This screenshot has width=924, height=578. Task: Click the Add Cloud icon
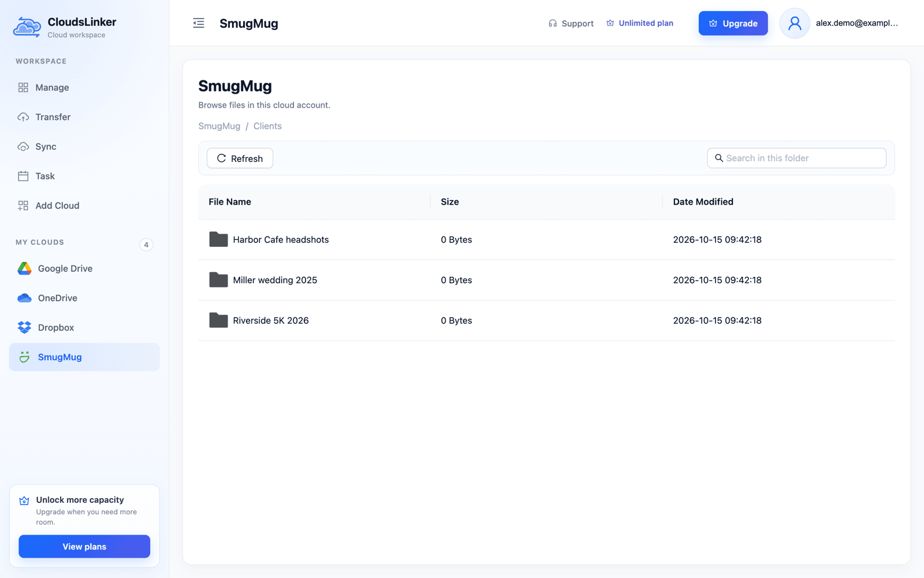coord(23,205)
